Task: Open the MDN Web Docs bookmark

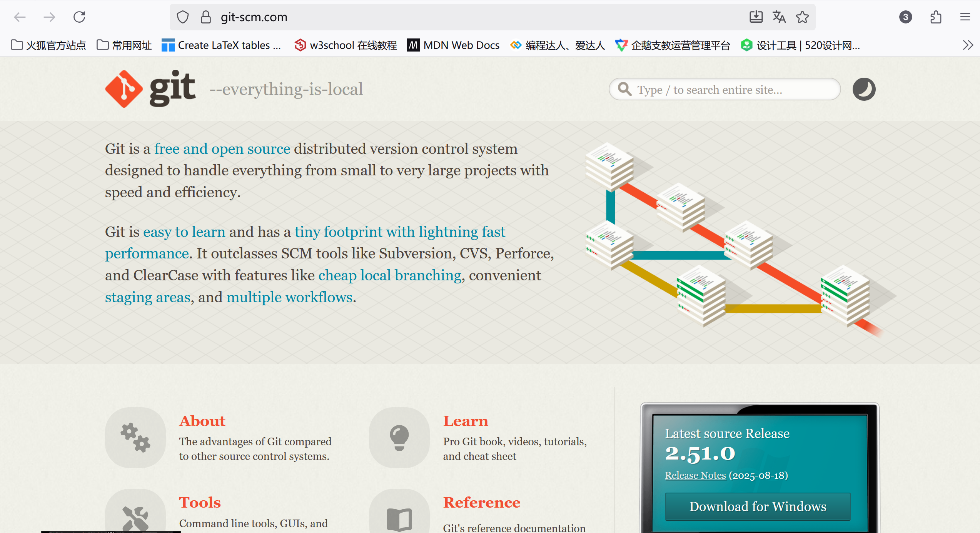Action: [453, 45]
